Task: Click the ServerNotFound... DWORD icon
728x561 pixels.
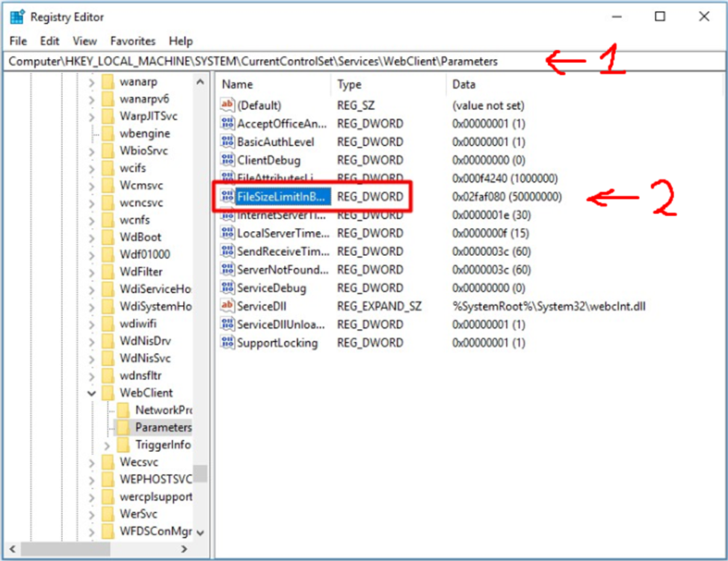Action: coord(227,269)
